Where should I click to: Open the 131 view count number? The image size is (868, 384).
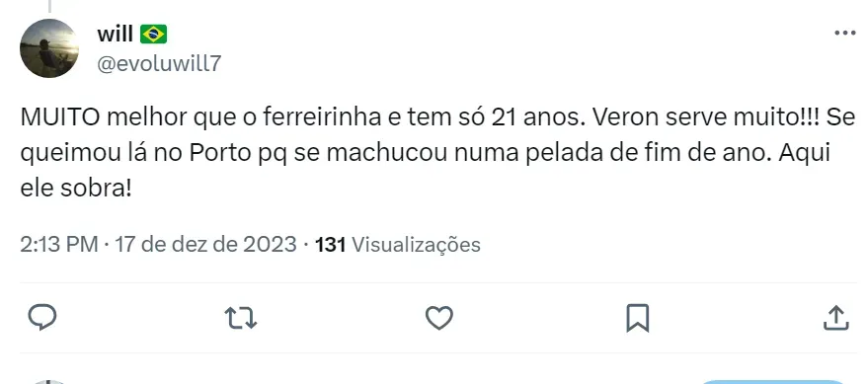[331, 244]
